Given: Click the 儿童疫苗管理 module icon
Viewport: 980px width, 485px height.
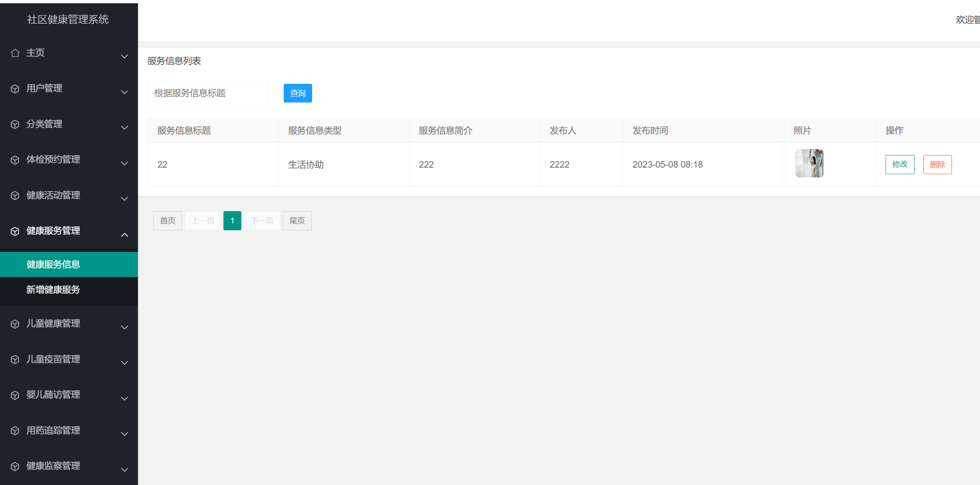Looking at the screenshot, I should pyautogui.click(x=15, y=359).
